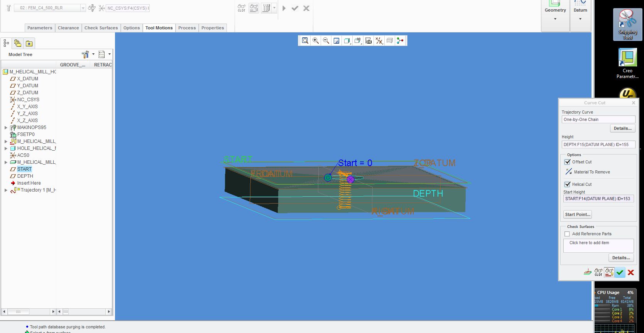Click the One-by-One Chain trajectory field
Viewport: 644px width, 333px height.
(x=598, y=119)
